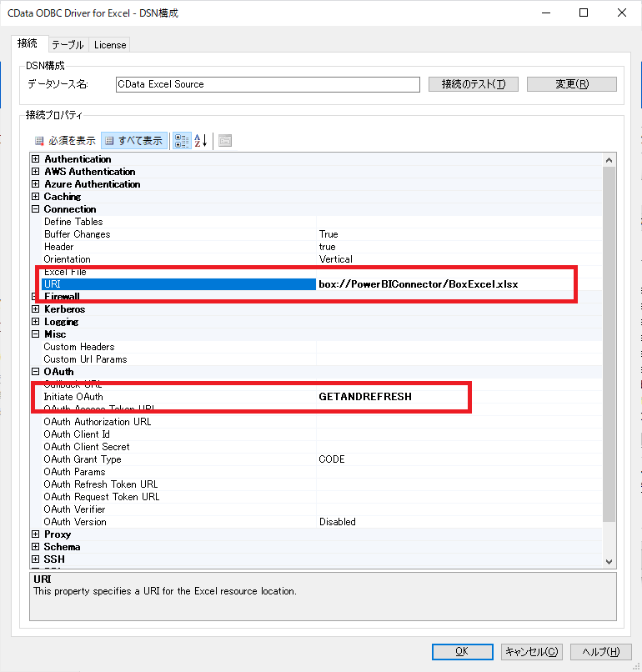Screen dimensions: 642x672
Task: Click the 接続のテスト(T) button
Action: pyautogui.click(x=473, y=84)
